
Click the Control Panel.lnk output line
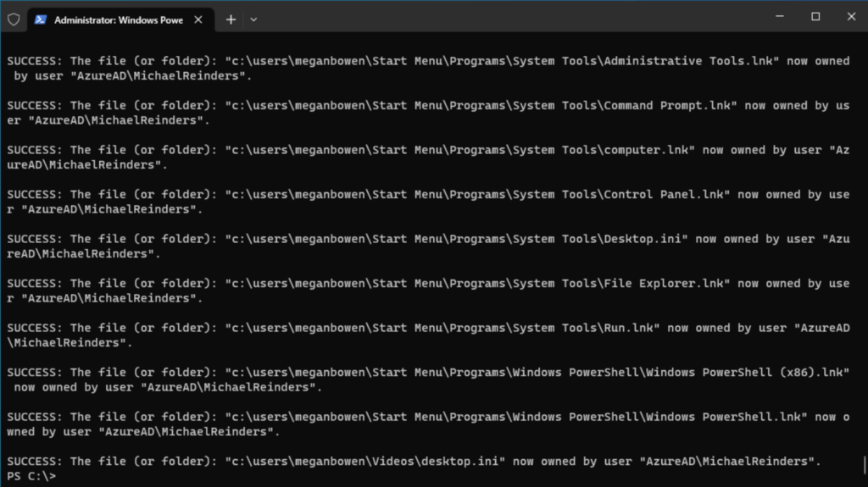pyautogui.click(x=428, y=202)
